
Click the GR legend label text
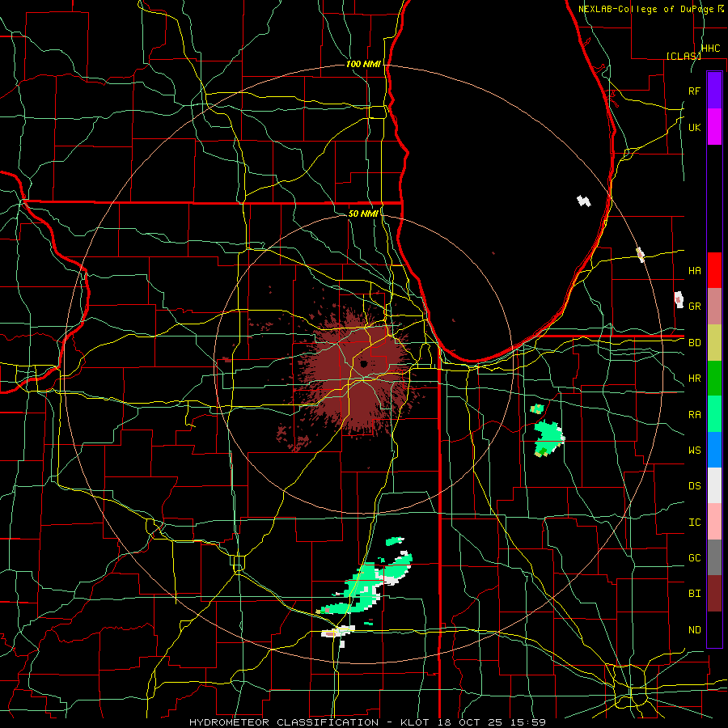695,306
